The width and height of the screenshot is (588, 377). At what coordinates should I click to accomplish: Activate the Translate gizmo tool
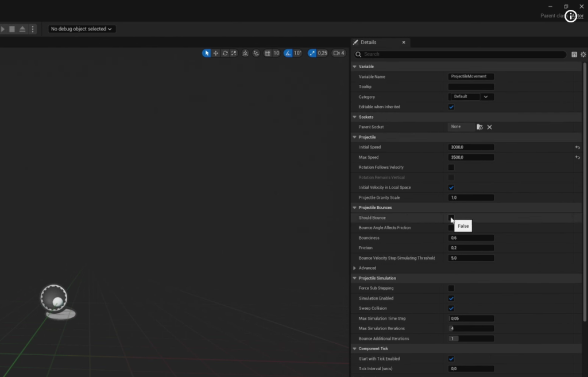coord(216,53)
